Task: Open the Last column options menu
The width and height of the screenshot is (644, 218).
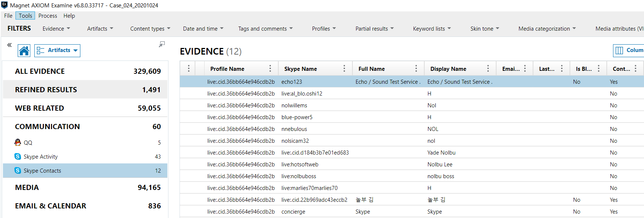Action: 562,69
